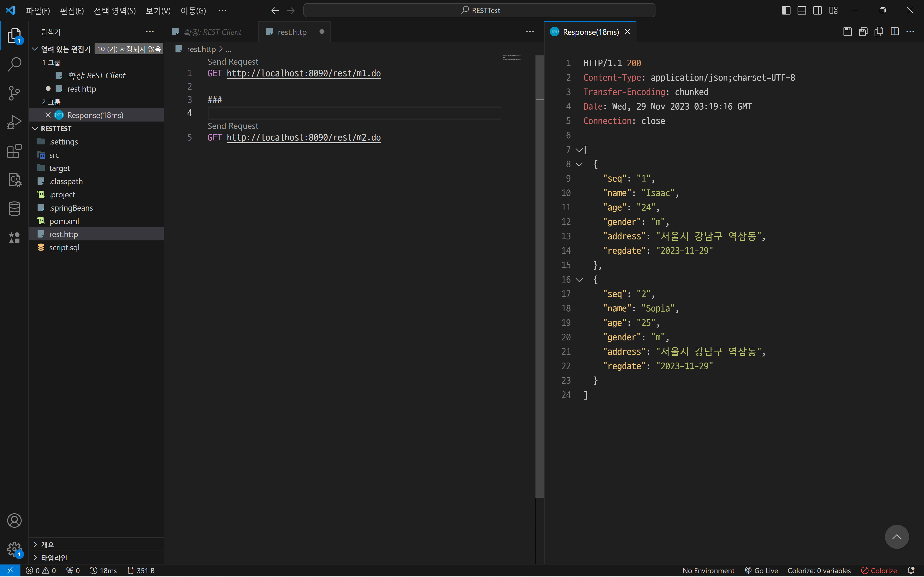924x577 pixels.
Task: Click Send Request above the m1.do line
Action: point(232,62)
